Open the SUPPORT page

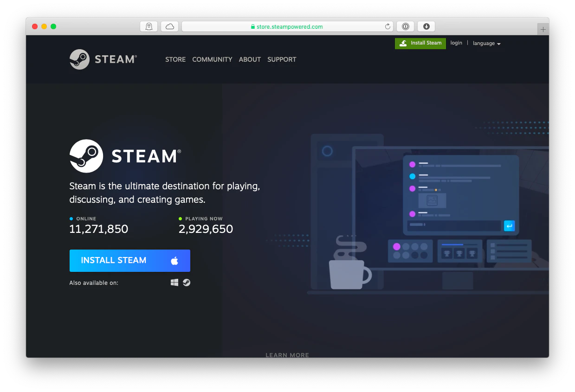(282, 59)
